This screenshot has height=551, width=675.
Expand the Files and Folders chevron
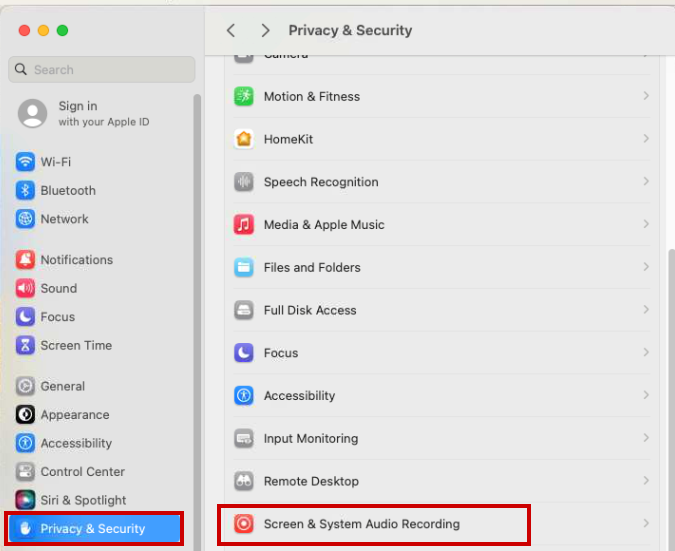click(x=646, y=267)
